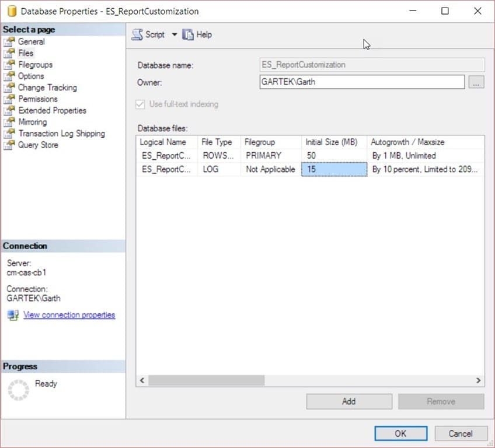Click the Help toolbar button

pos(197,34)
